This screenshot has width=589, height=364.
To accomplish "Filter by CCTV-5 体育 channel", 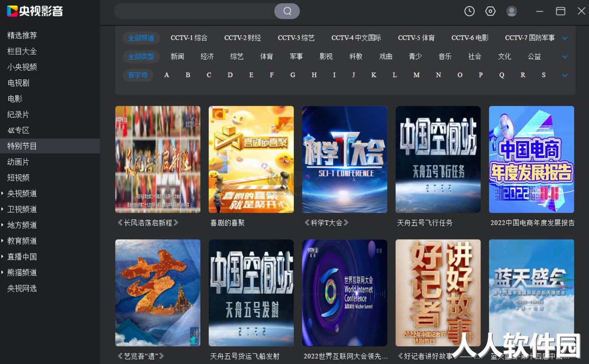I will coord(416,38).
